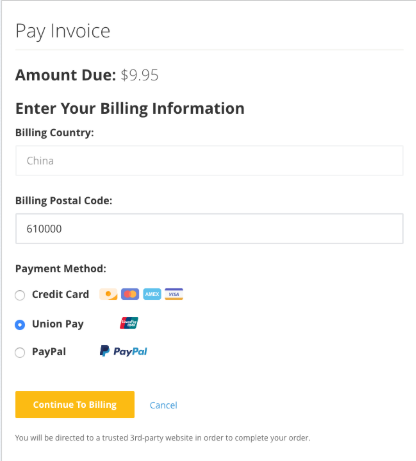This screenshot has width=416, height=461.
Task: Click the Credit Card label text
Action: click(60, 294)
